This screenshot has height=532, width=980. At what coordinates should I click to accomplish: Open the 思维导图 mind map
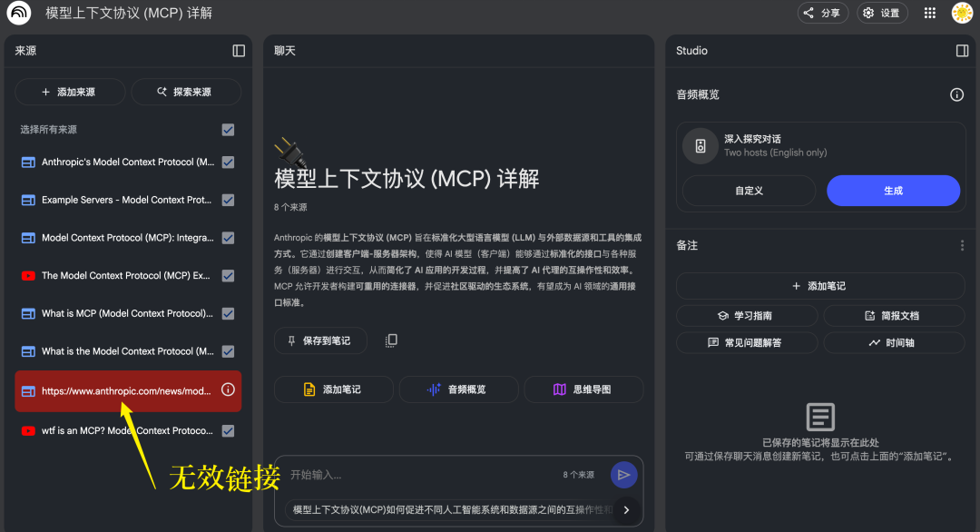(x=583, y=389)
